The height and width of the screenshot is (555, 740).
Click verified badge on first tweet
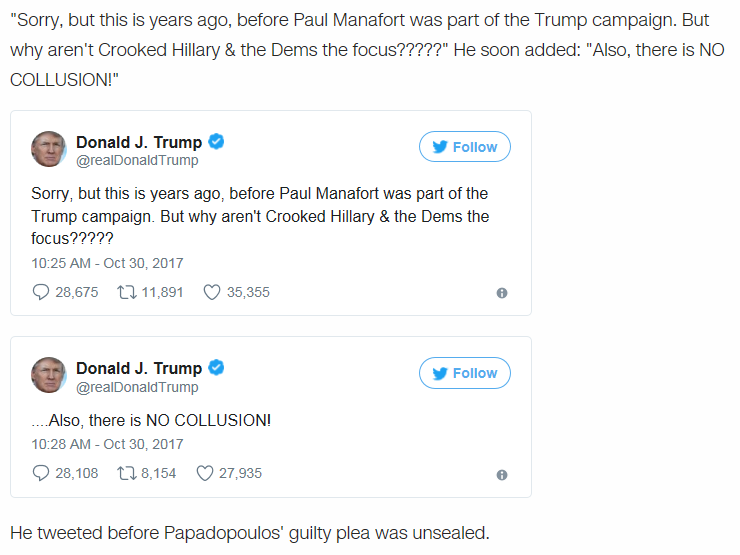click(216, 142)
